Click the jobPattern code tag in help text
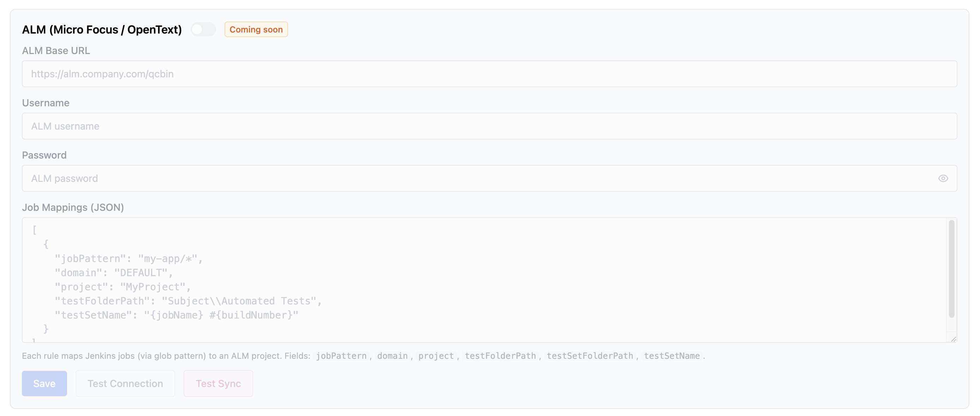Viewport: 980px width, 416px height. tap(341, 356)
